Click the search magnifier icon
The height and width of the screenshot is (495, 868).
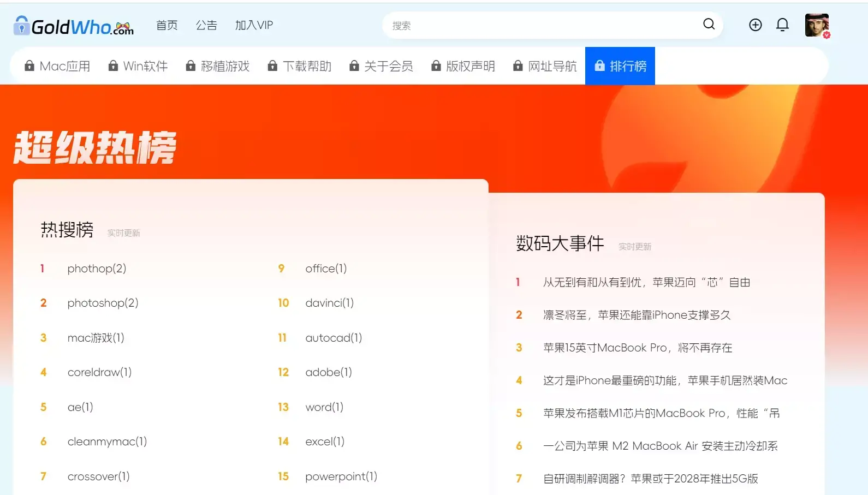click(709, 25)
